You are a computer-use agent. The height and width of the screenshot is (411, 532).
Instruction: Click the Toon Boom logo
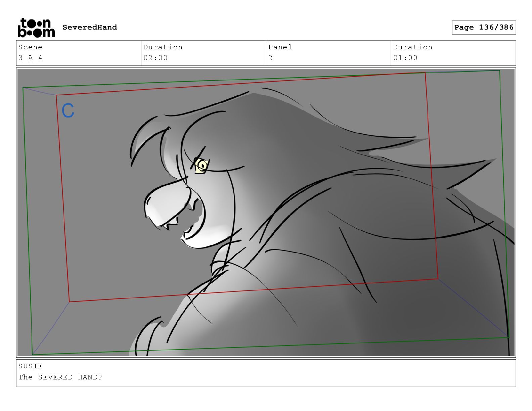[36, 28]
